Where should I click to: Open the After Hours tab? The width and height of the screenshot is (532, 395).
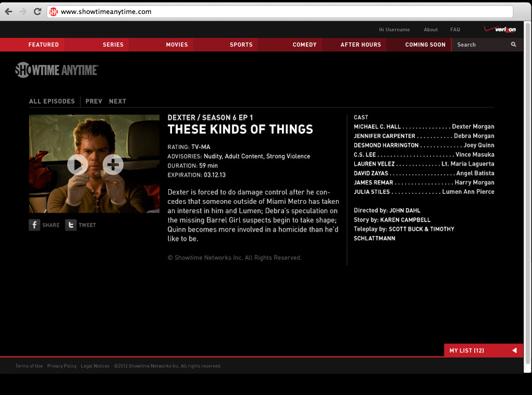click(x=361, y=44)
